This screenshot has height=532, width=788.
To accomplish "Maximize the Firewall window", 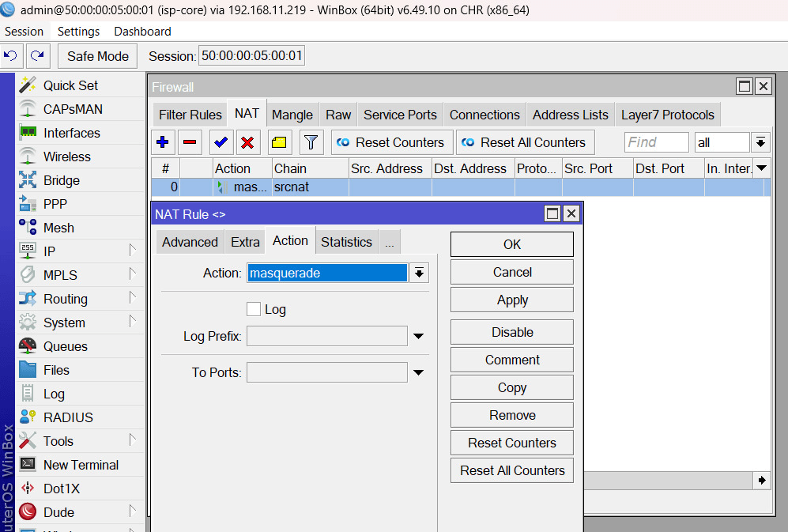I will tap(745, 86).
